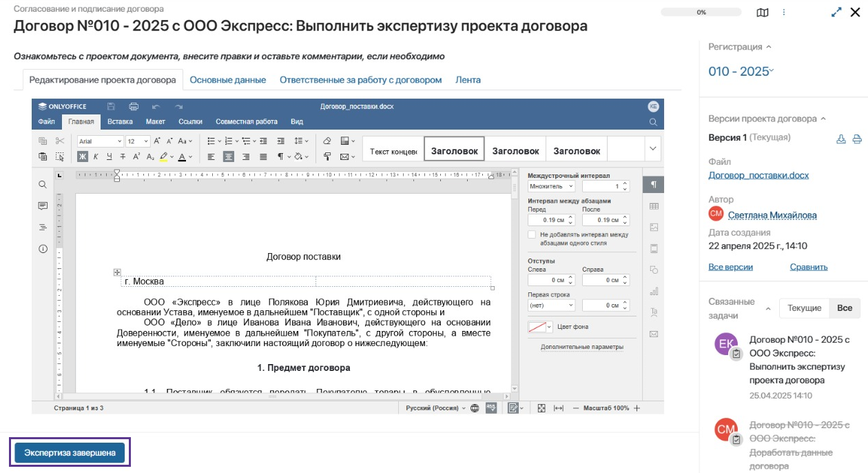The width and height of the screenshot is (868, 473).
Task: Open the 'Множитель' line spacing dropdown
Action: [x=551, y=186]
